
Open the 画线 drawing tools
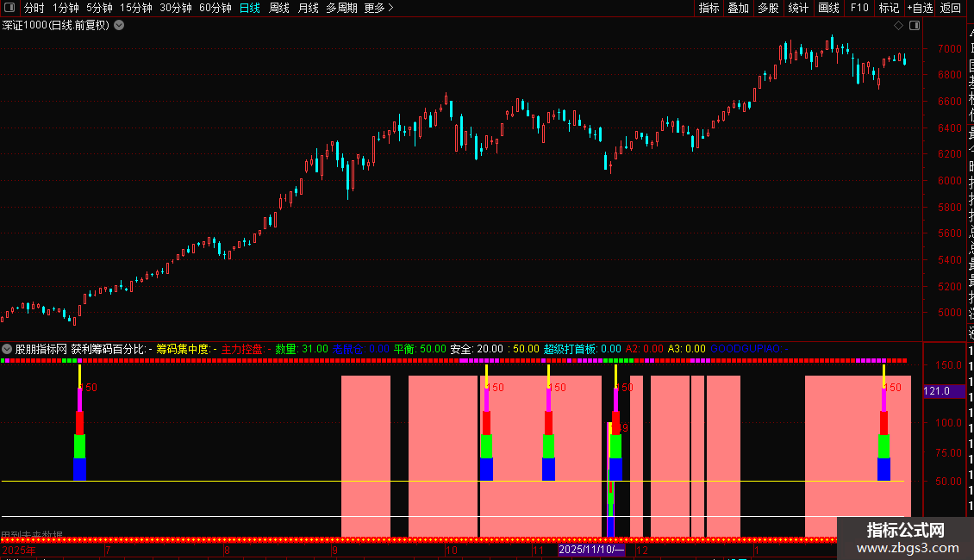pos(828,8)
